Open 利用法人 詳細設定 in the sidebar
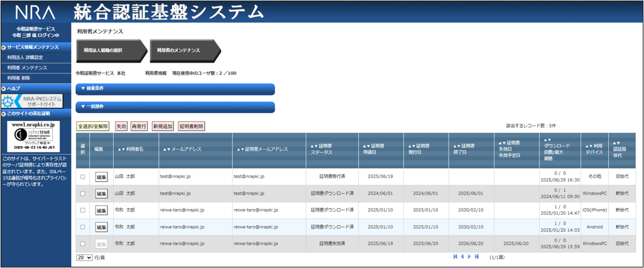The image size is (644, 268). point(29,57)
